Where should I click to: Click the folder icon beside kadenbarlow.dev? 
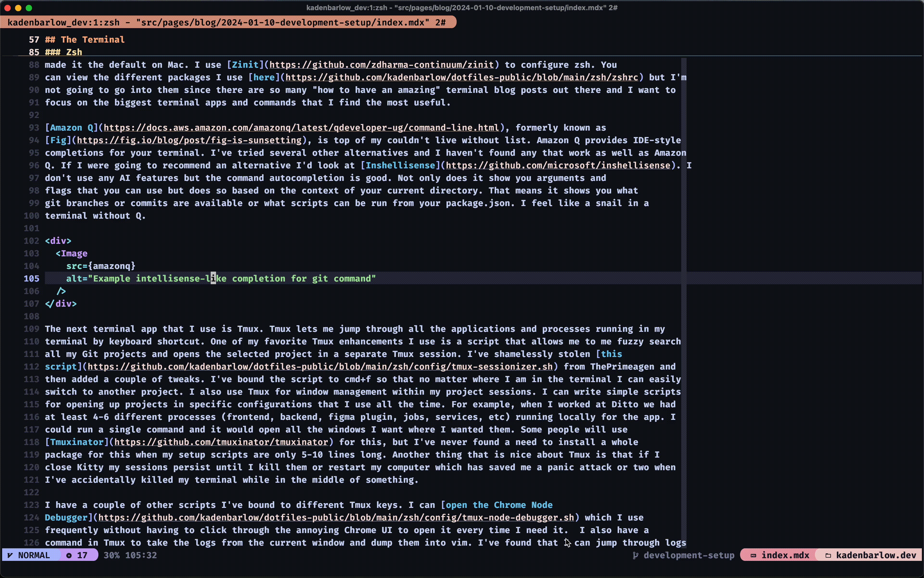(828, 556)
